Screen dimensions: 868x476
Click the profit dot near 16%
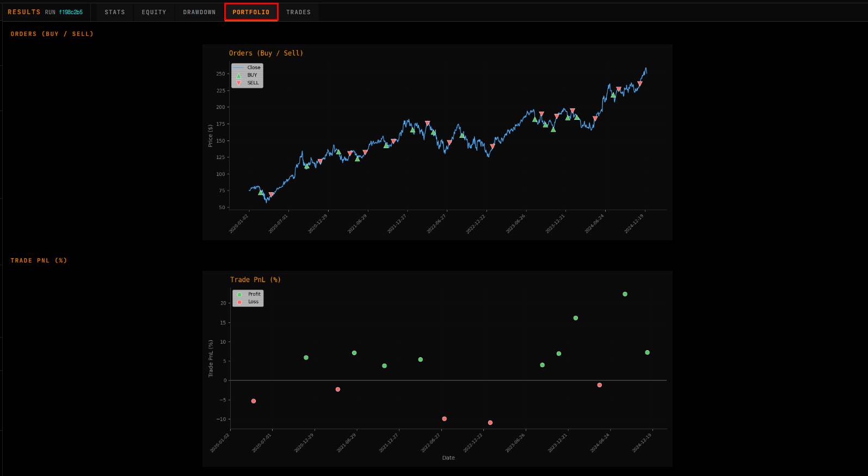576,318
